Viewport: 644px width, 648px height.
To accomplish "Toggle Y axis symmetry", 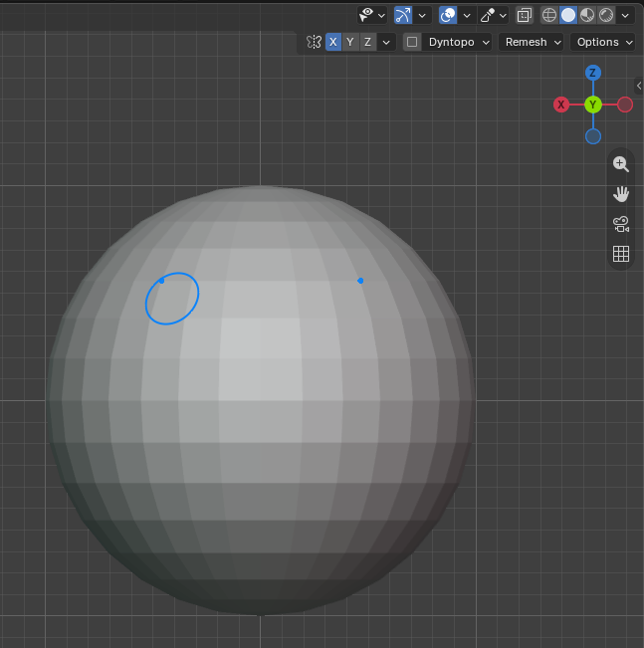I will [x=350, y=42].
